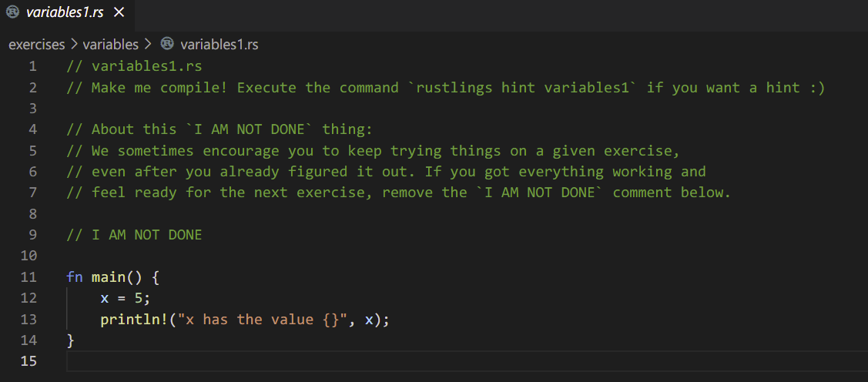
Task: Expand the chevron after variables breadcrumb
Action: [147, 44]
